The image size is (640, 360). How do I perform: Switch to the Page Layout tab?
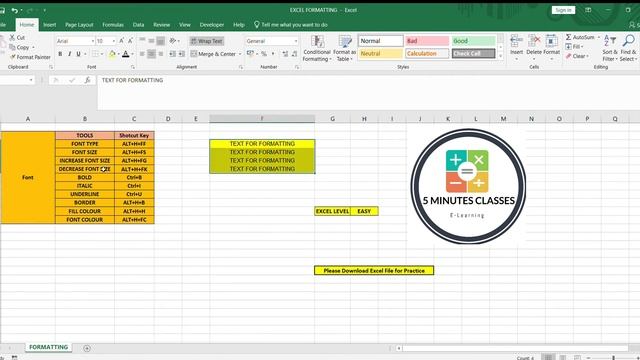tap(79, 25)
